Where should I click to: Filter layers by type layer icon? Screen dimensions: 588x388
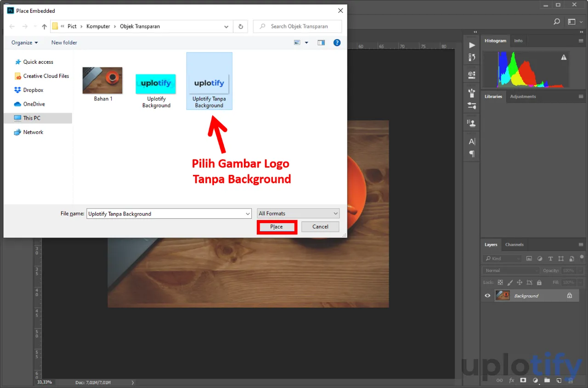(x=550, y=259)
